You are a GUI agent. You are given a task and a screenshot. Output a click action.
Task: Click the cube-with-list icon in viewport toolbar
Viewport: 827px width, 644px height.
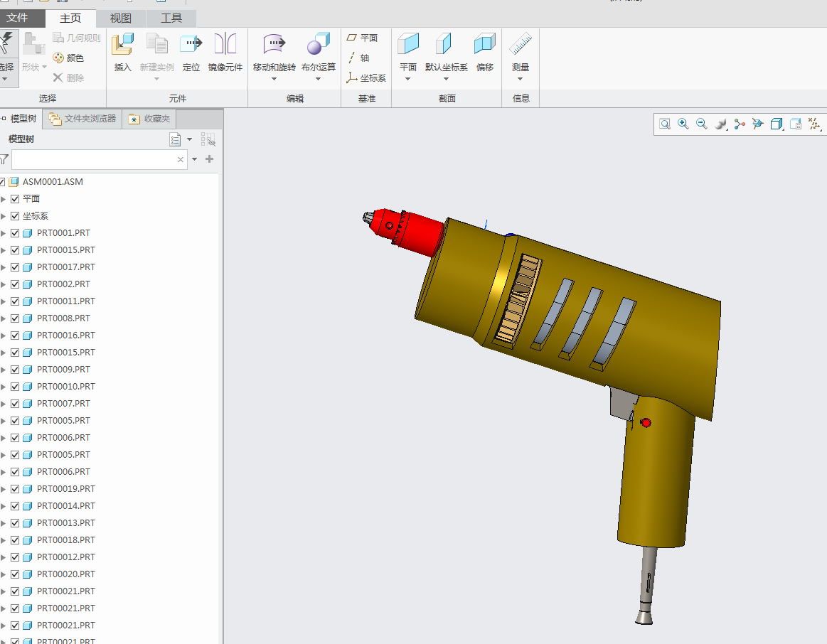[796, 124]
